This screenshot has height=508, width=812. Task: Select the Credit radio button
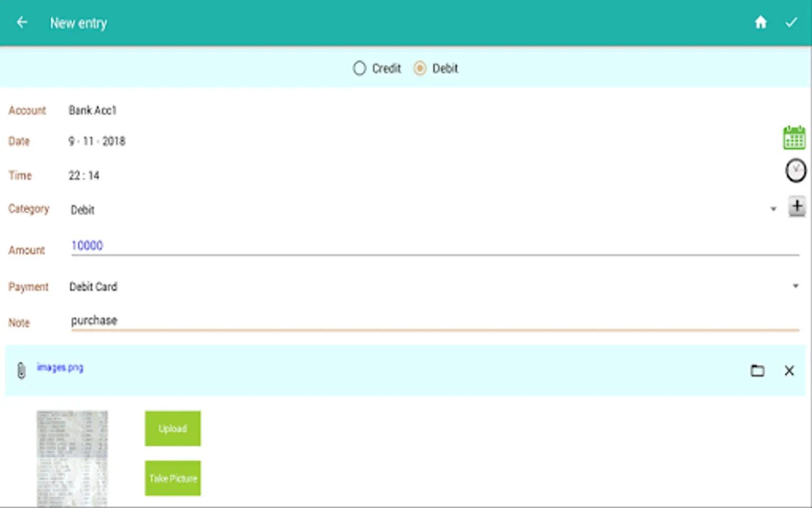[x=359, y=68]
